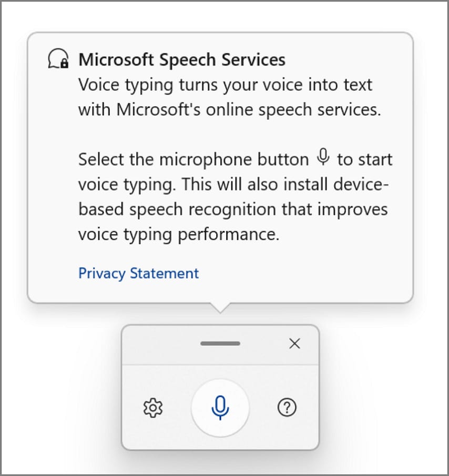Viewport: 449px width, 476px height.
Task: Click the drag handle bar on the launcher
Action: (x=220, y=344)
